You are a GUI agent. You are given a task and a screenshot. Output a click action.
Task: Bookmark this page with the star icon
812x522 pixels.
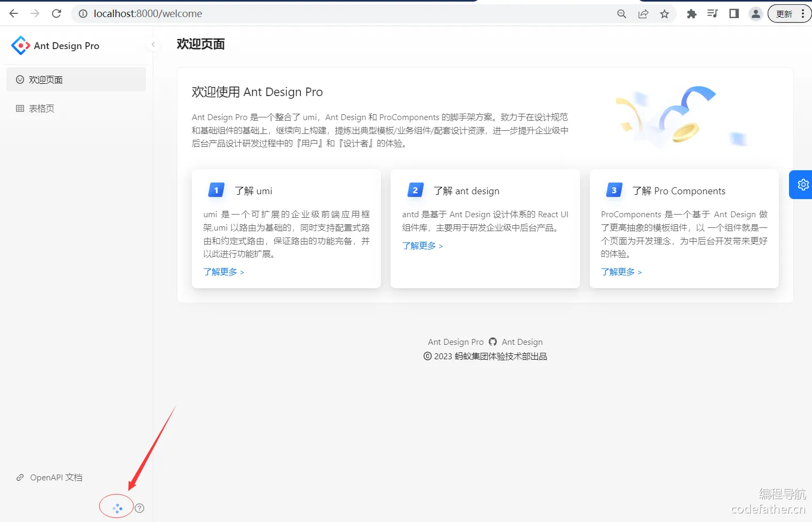[665, 14]
